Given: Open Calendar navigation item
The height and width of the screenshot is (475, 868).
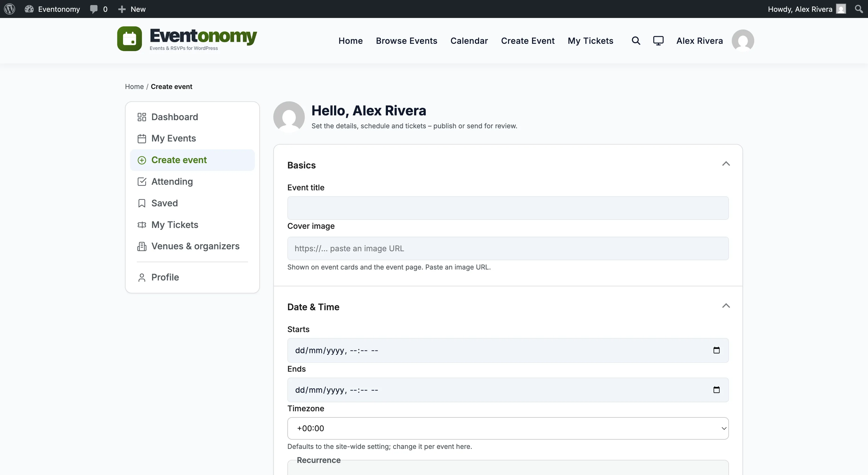Looking at the screenshot, I should pos(469,41).
